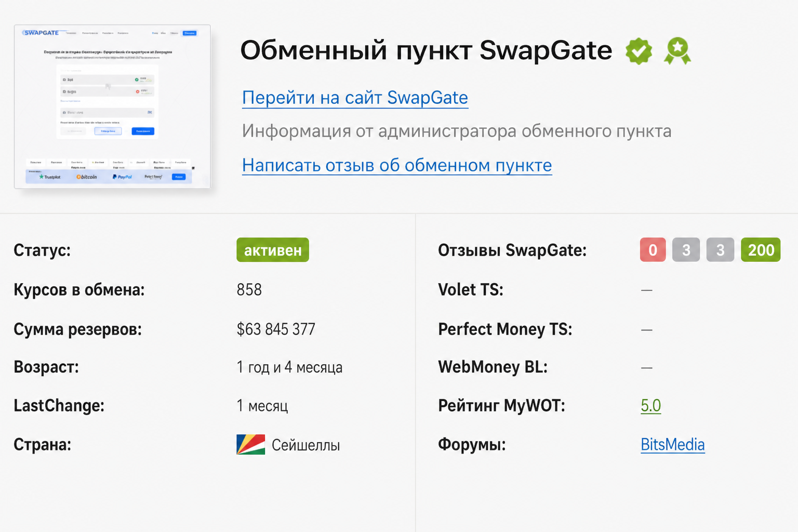Open the BitsMedia forum link
Image resolution: width=798 pixels, height=532 pixels.
click(x=673, y=445)
